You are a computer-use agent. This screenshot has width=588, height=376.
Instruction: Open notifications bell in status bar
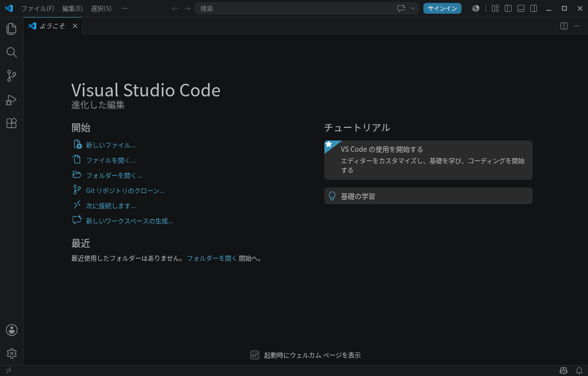(x=579, y=371)
